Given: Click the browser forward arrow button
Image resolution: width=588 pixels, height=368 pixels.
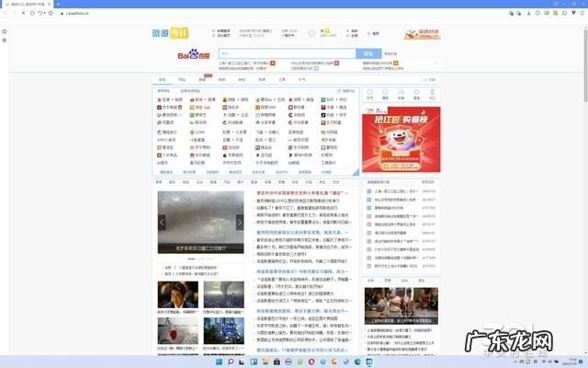Looking at the screenshot, I should (x=14, y=13).
